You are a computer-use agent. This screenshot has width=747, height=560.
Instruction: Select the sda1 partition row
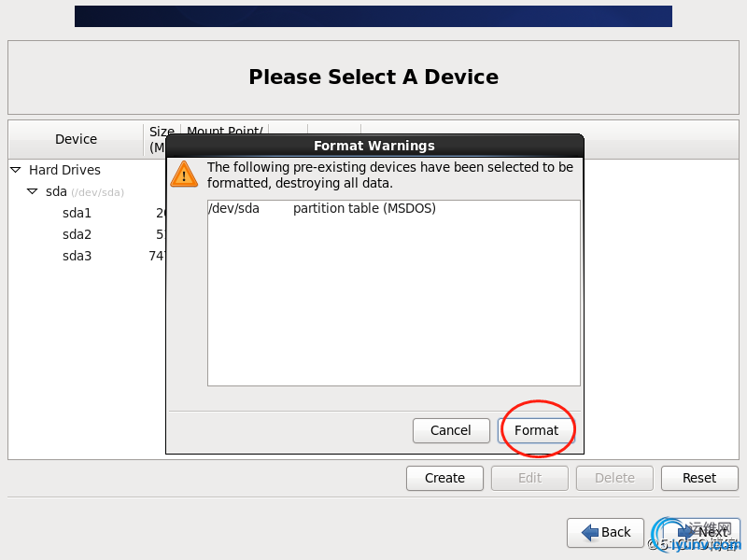(87, 214)
